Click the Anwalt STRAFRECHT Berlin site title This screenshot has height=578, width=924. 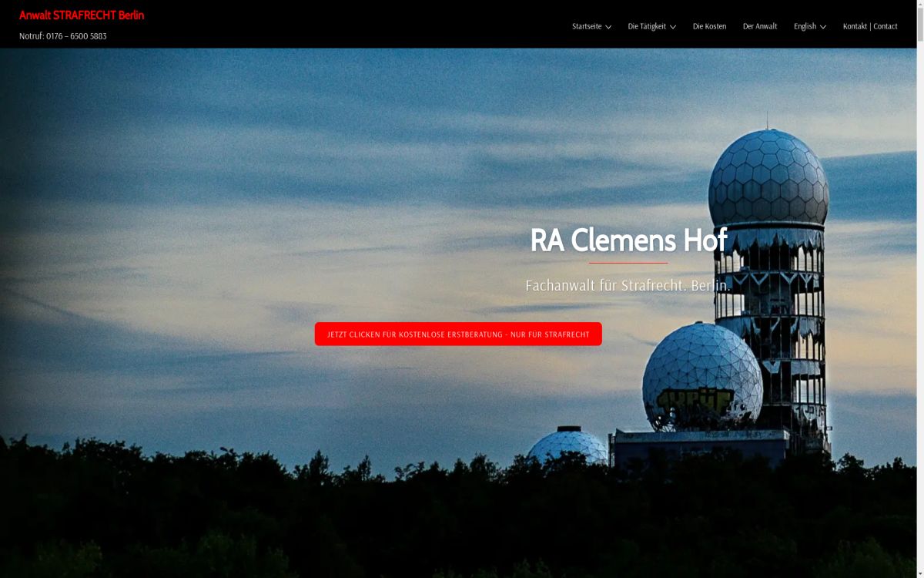pos(82,15)
